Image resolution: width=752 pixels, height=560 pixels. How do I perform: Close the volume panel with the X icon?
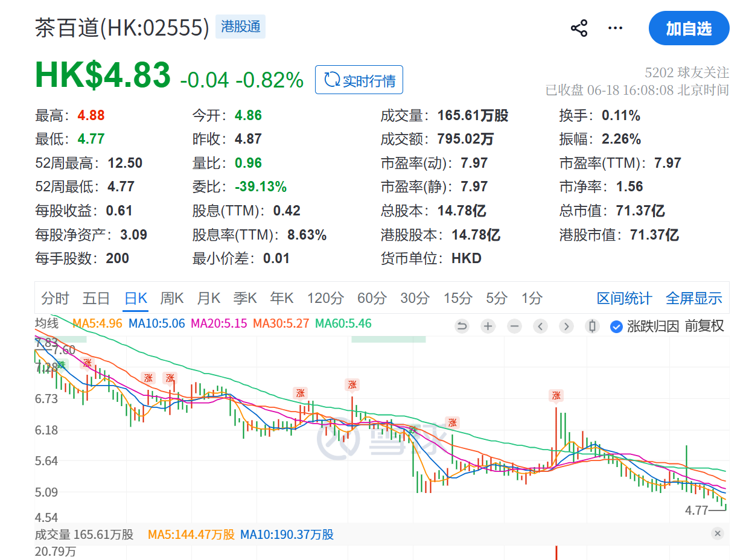click(717, 533)
